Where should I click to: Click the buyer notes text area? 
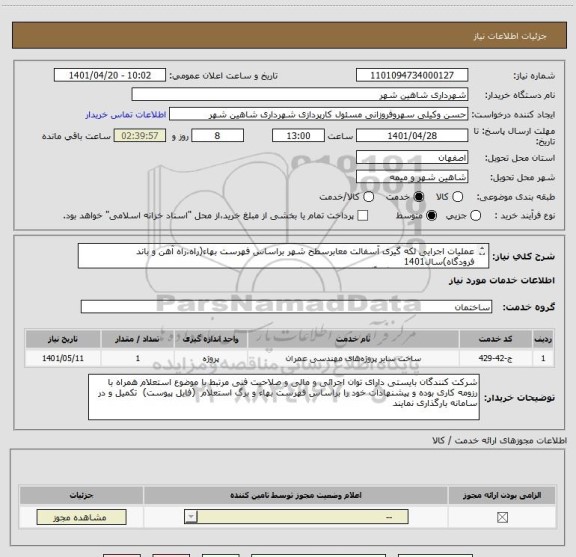coord(284,397)
